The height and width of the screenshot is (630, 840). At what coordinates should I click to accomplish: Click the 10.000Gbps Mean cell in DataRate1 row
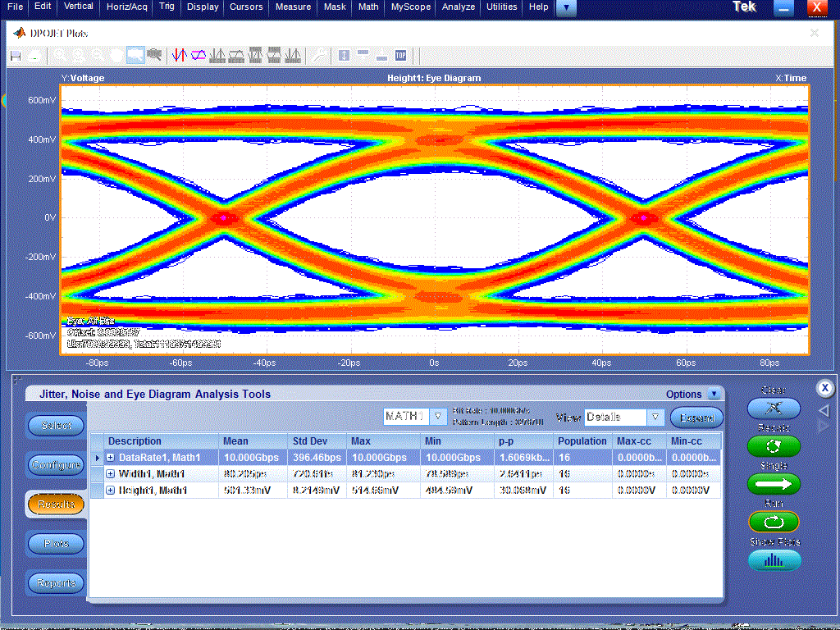pos(253,458)
